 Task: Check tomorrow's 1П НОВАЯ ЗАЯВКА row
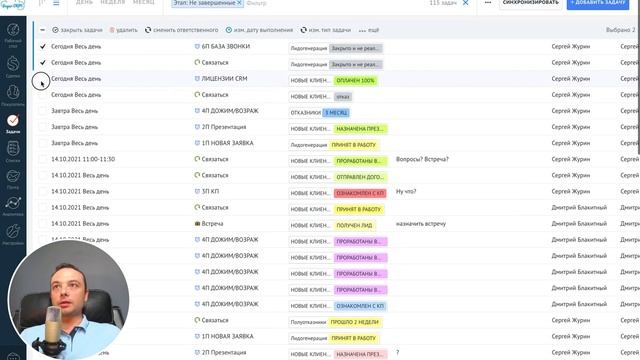coord(42,143)
